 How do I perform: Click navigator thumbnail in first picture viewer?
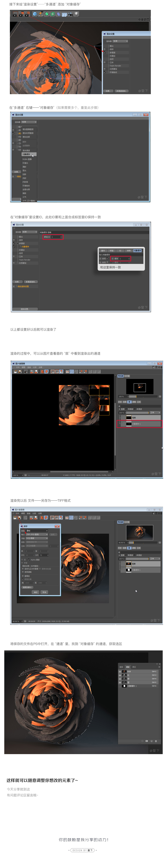pos(140,387)
